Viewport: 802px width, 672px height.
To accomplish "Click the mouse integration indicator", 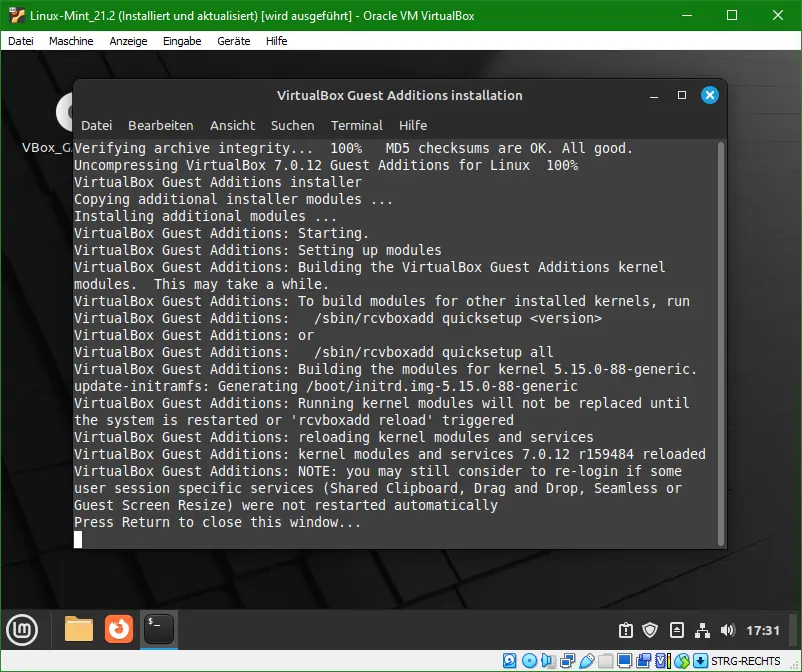I will (682, 661).
